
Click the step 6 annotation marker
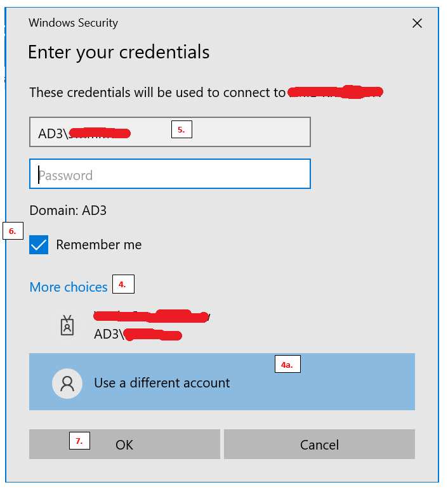(13, 231)
